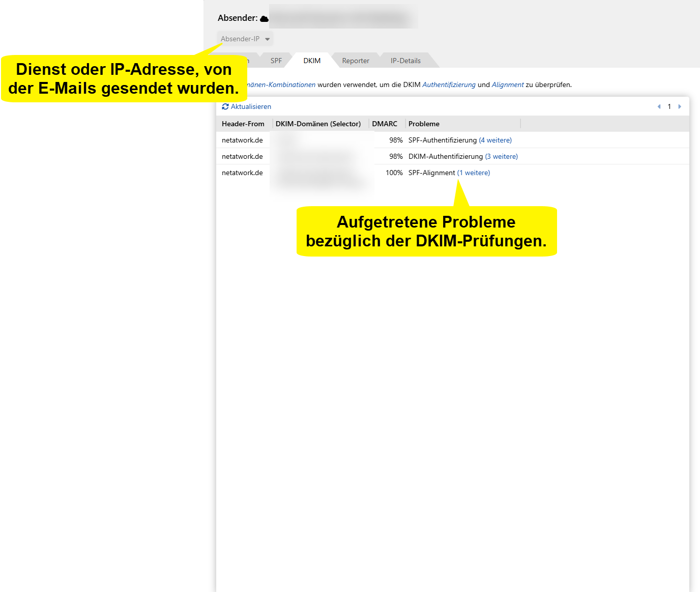Viewport: 700px width, 592px height.
Task: Click the Probleme column header
Action: (x=424, y=124)
